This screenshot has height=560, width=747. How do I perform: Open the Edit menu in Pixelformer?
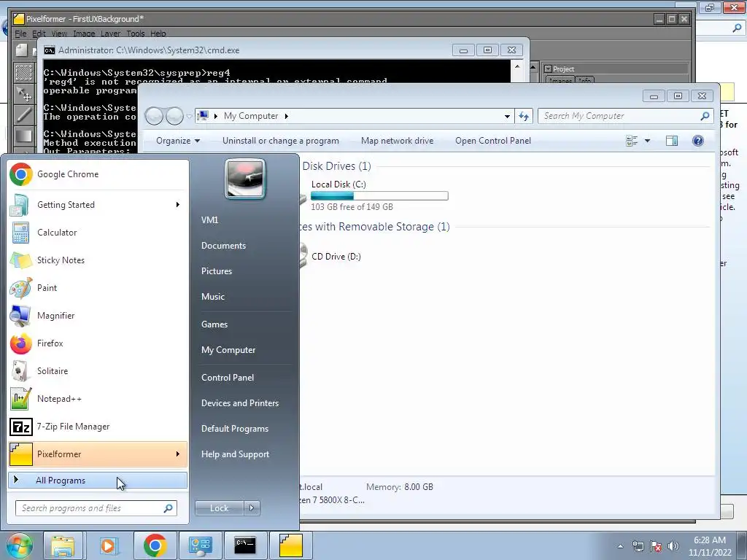39,34
